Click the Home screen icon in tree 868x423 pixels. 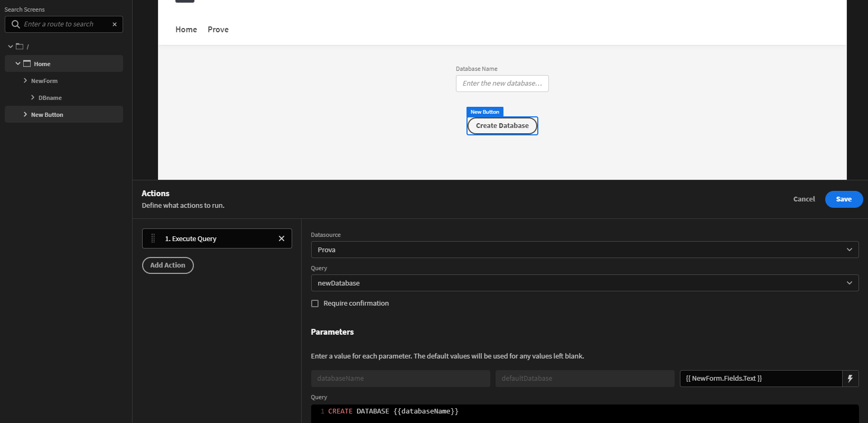(x=27, y=63)
